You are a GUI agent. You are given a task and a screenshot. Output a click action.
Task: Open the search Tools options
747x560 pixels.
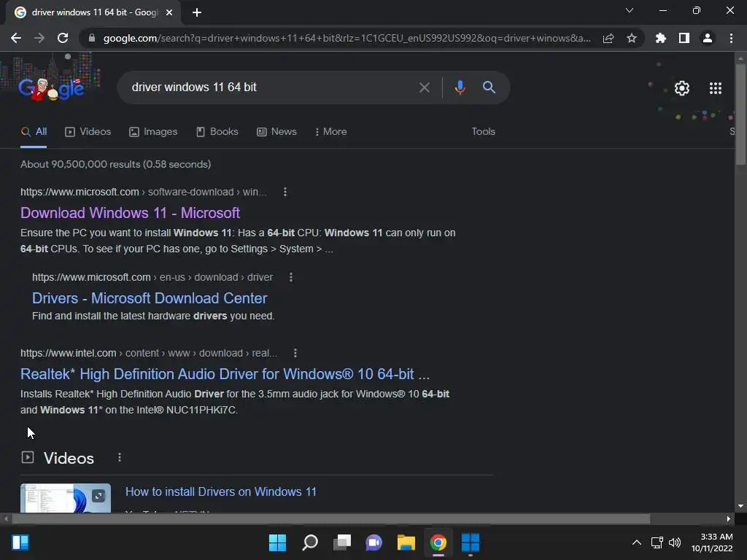pyautogui.click(x=483, y=132)
